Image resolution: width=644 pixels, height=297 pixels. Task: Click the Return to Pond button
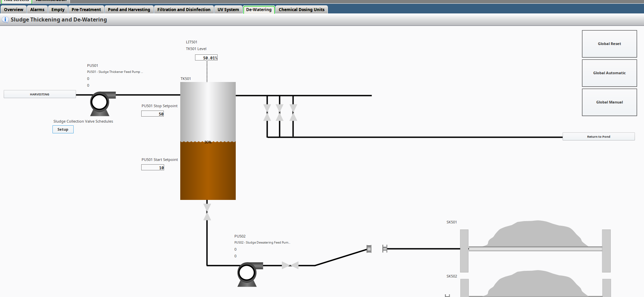[599, 136]
